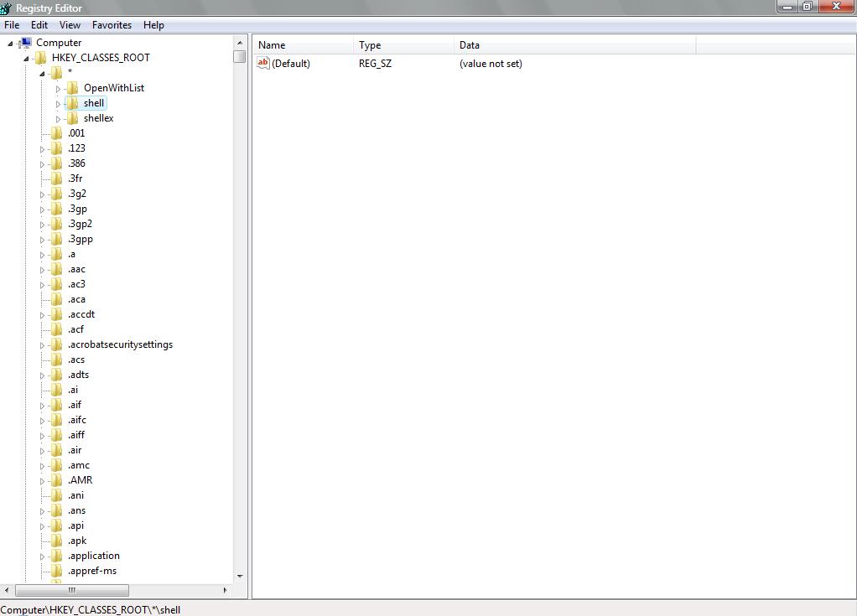Click the tree horizontal scroll left arrow
This screenshot has width=857, height=616.
tap(7, 590)
